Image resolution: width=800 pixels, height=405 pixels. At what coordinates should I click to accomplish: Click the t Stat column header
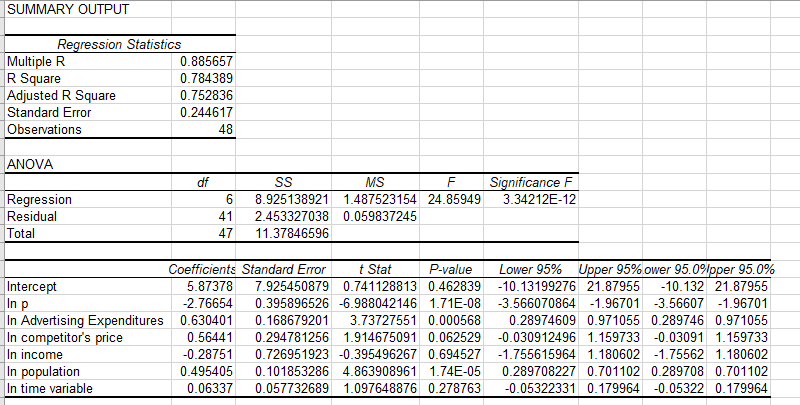pyautogui.click(x=375, y=269)
